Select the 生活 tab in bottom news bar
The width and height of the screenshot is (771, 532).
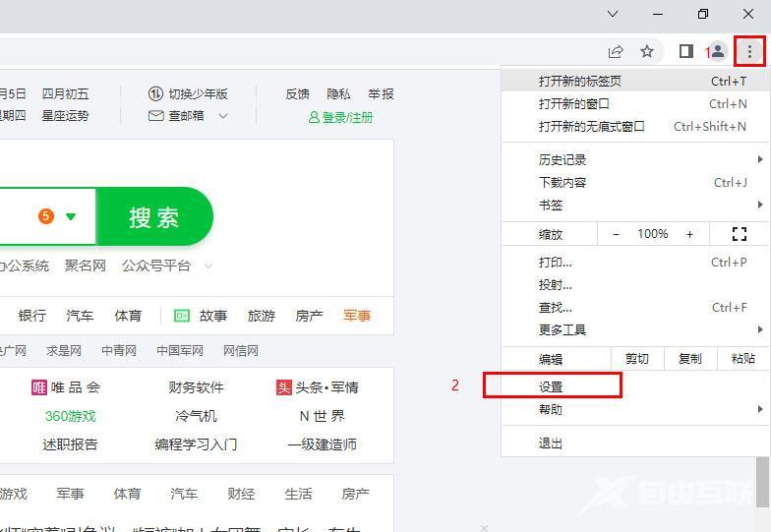pos(298,494)
